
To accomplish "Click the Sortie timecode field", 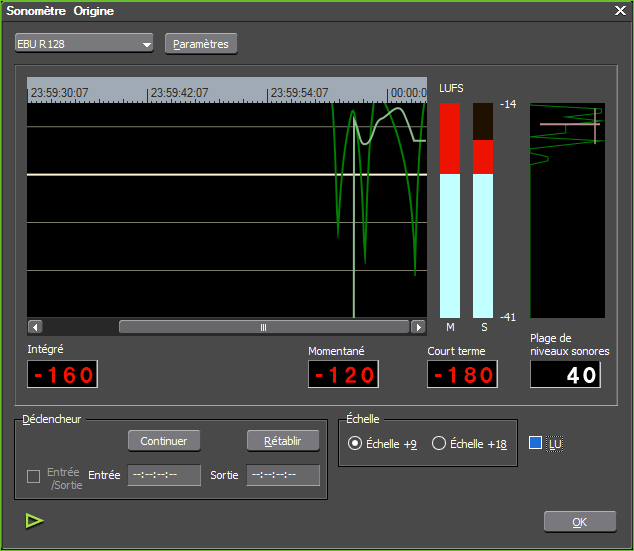I will pos(283,475).
